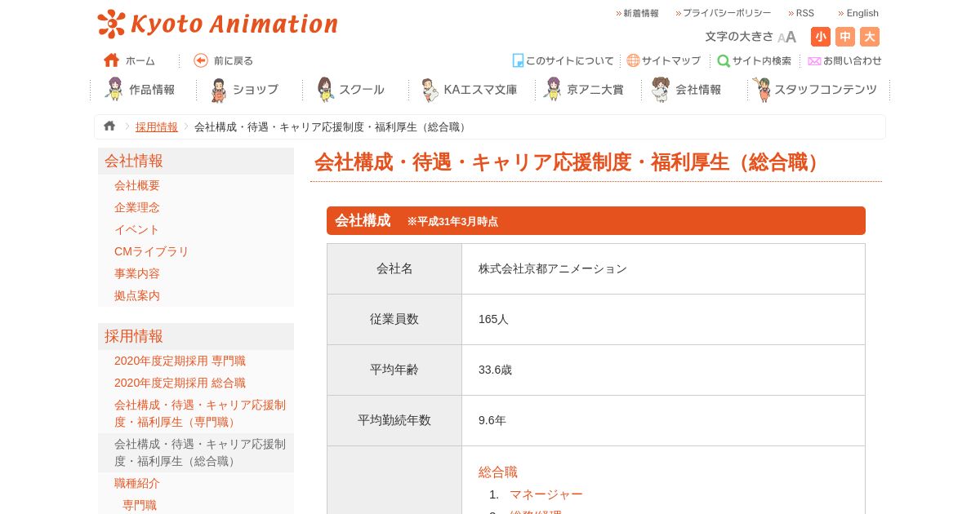Click the breadcrumb home icon
980x514 pixels.
click(x=109, y=126)
